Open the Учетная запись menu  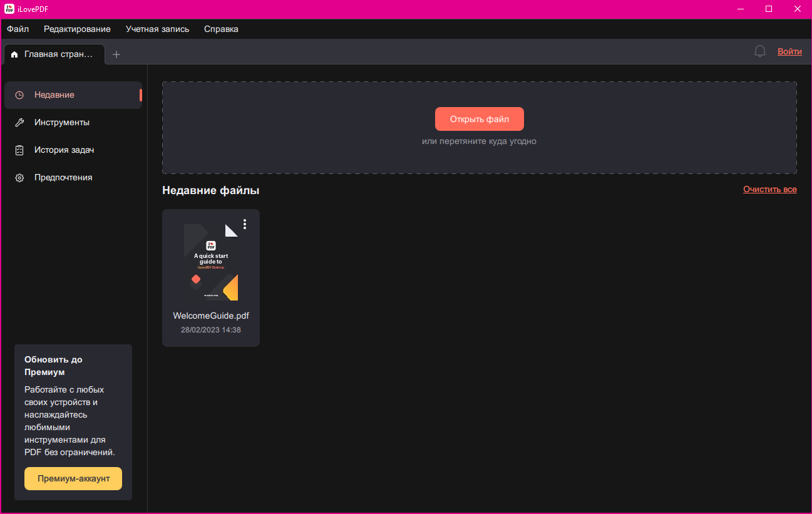(x=157, y=29)
